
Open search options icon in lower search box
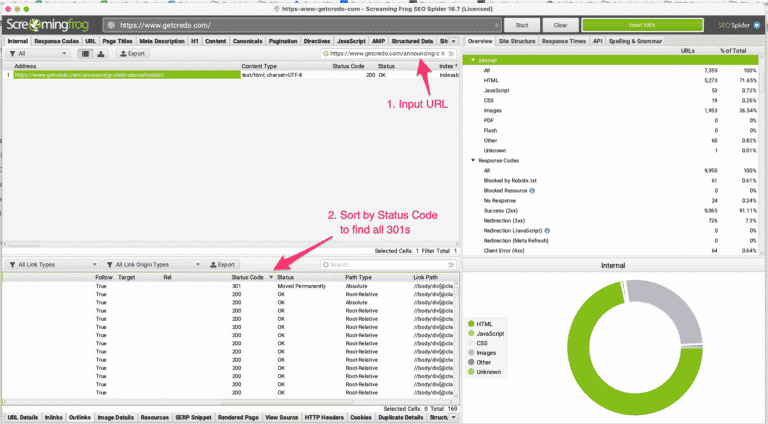click(x=451, y=264)
